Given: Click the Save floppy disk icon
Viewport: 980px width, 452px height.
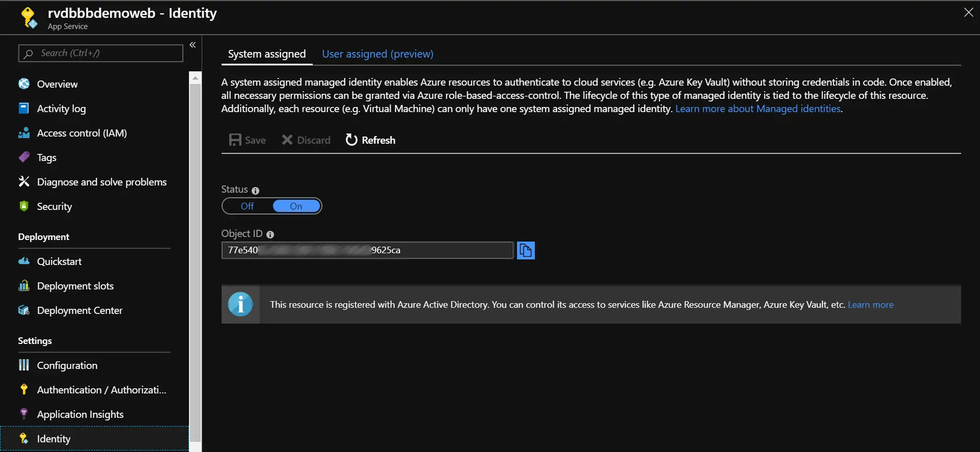Looking at the screenshot, I should pos(235,140).
